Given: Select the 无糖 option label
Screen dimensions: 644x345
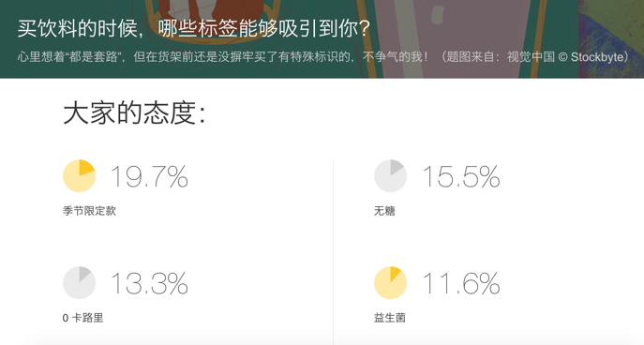Looking at the screenshot, I should pyautogui.click(x=384, y=211).
